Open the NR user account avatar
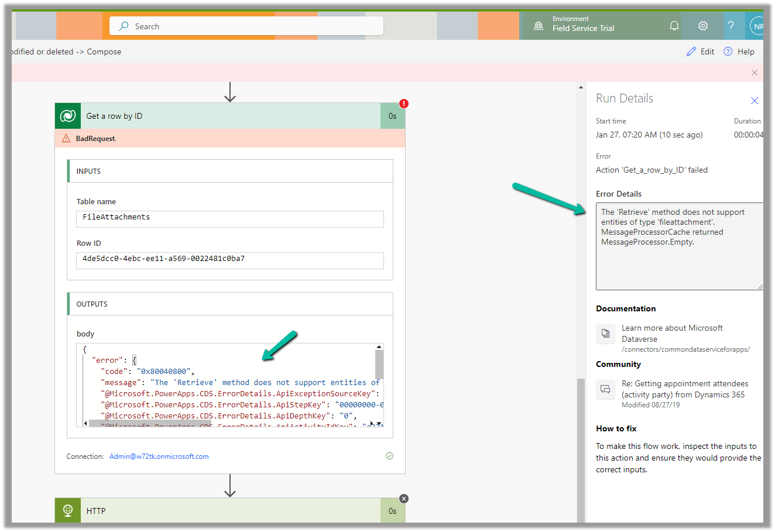The height and width of the screenshot is (532, 775). tap(757, 26)
